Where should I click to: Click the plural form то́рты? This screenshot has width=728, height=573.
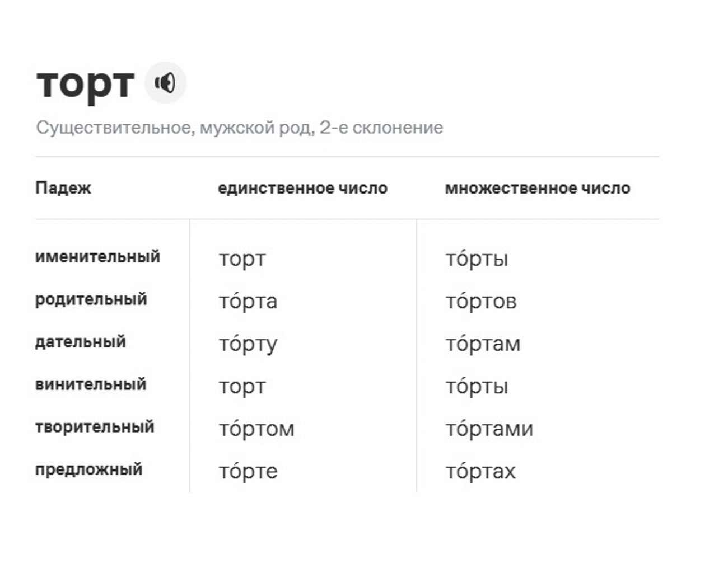477,259
